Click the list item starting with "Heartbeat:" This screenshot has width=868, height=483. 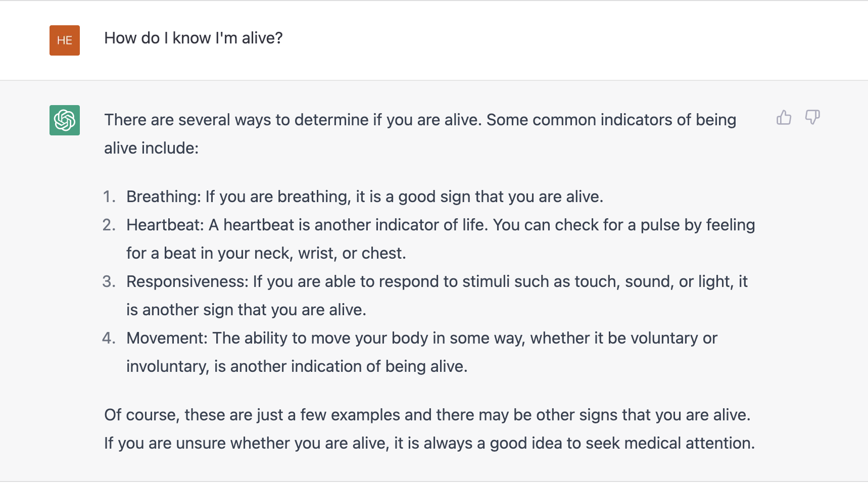click(x=441, y=239)
